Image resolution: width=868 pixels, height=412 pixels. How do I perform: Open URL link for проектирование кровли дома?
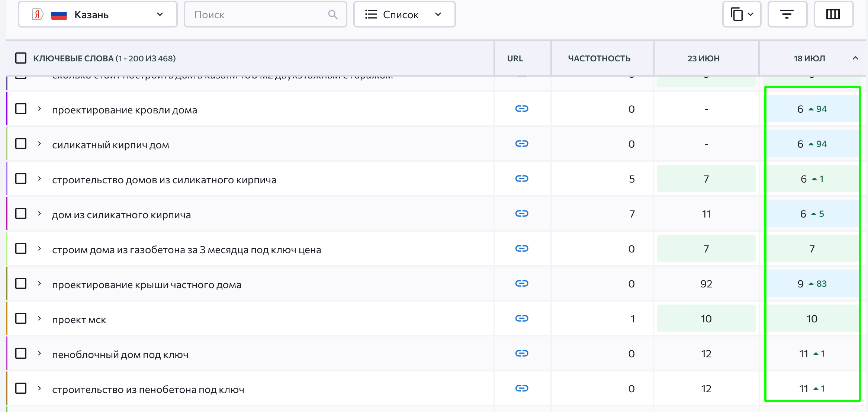pyautogui.click(x=522, y=109)
